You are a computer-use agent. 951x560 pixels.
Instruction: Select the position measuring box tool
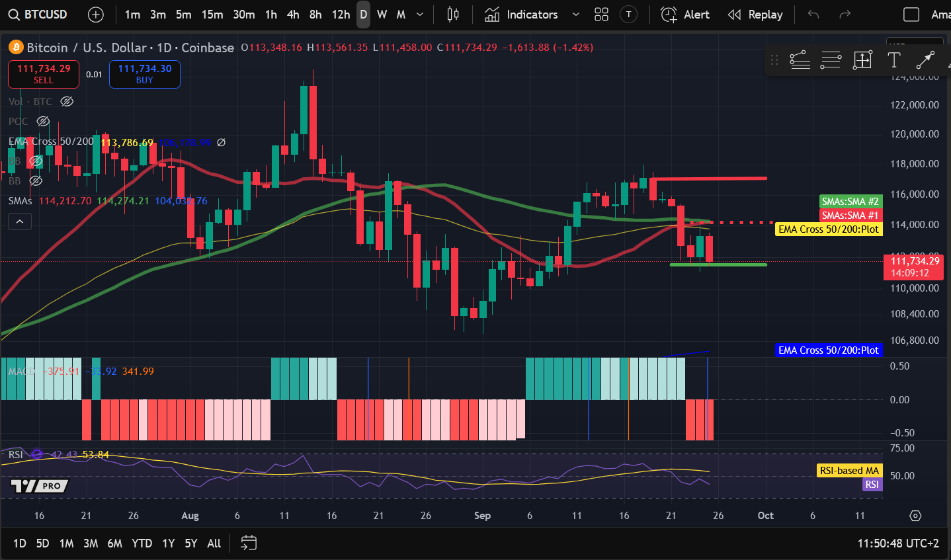tap(862, 60)
